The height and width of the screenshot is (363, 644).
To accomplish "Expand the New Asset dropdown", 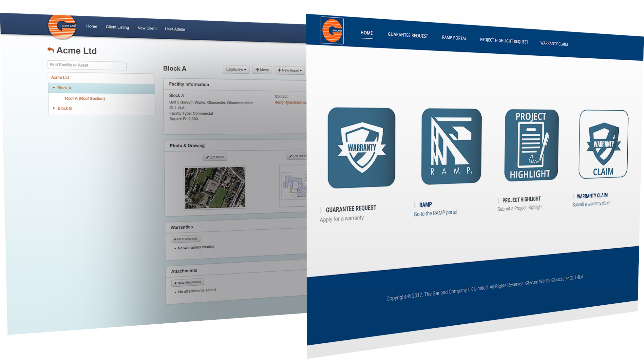I will click(x=290, y=70).
